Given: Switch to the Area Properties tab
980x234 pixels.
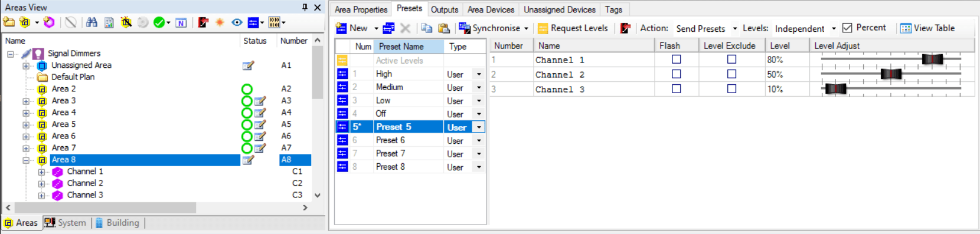Looking at the screenshot, I should tap(361, 9).
